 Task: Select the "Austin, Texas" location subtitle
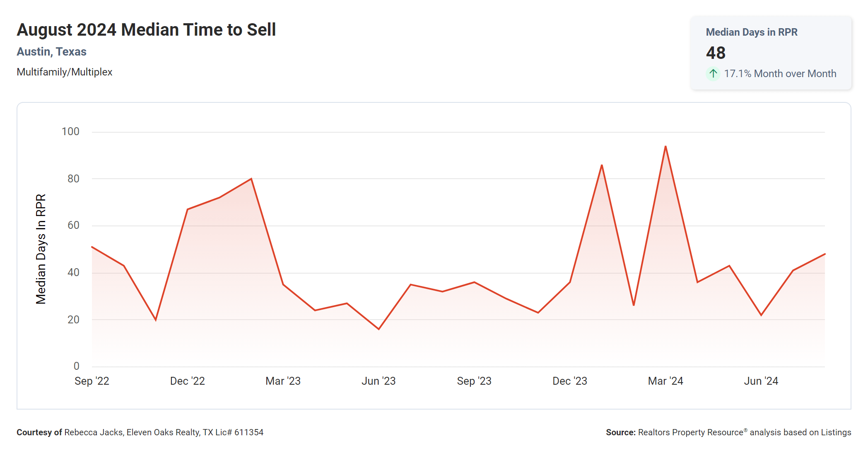click(x=51, y=52)
